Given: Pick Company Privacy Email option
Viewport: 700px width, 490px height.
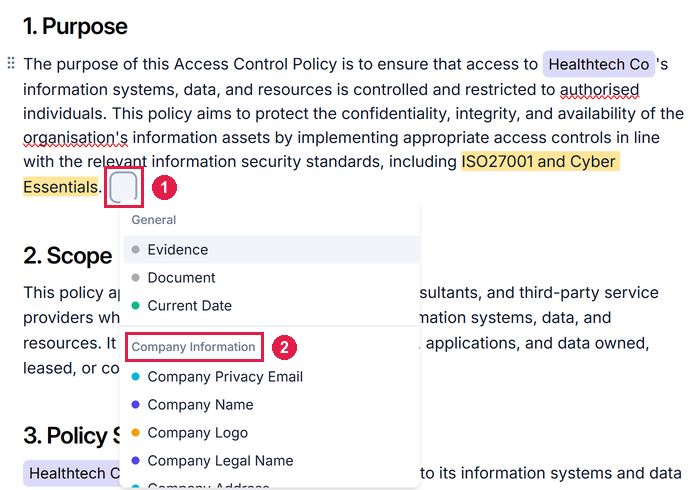Looking at the screenshot, I should 271,377.
